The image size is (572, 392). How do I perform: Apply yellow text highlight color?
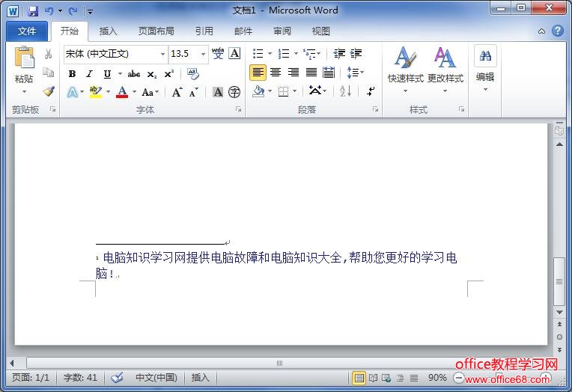pos(96,92)
